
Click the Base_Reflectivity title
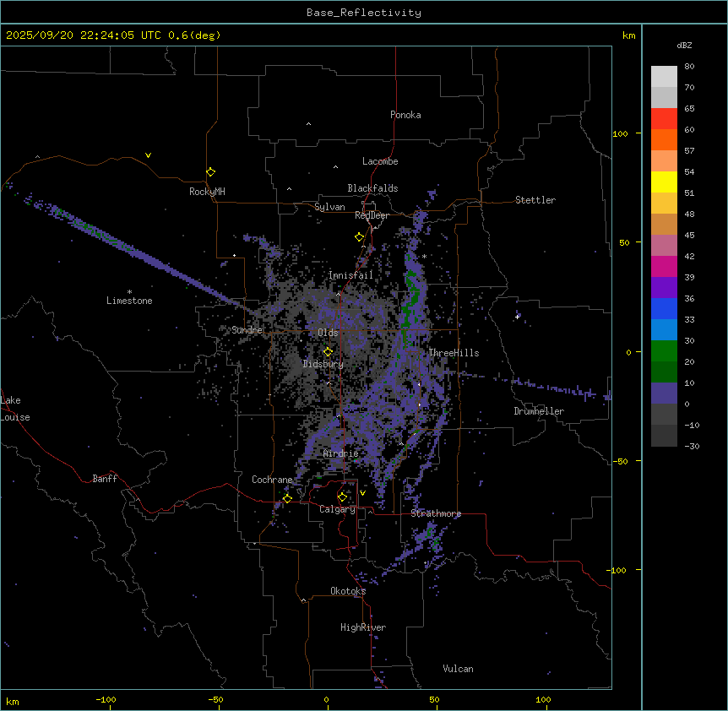tap(363, 13)
